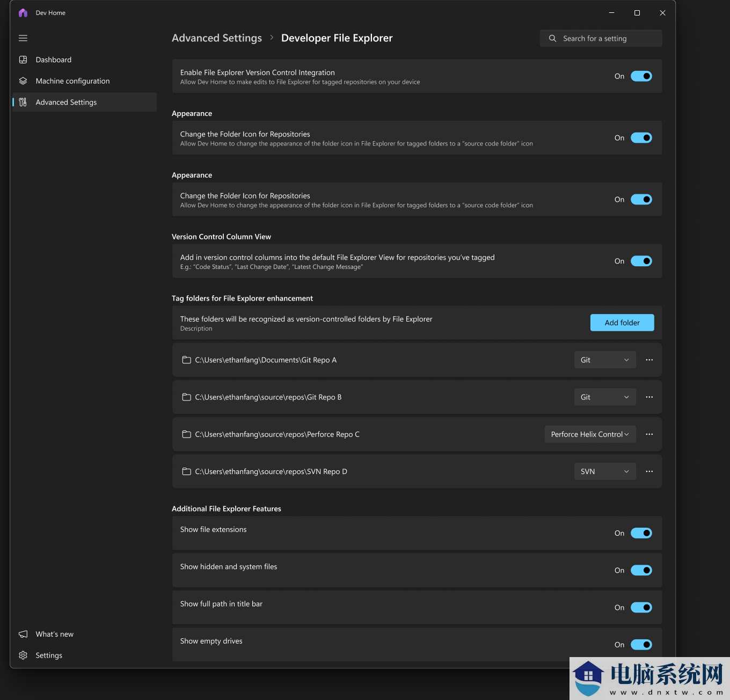Open Machine configuration page
730x700 pixels.
coord(84,81)
